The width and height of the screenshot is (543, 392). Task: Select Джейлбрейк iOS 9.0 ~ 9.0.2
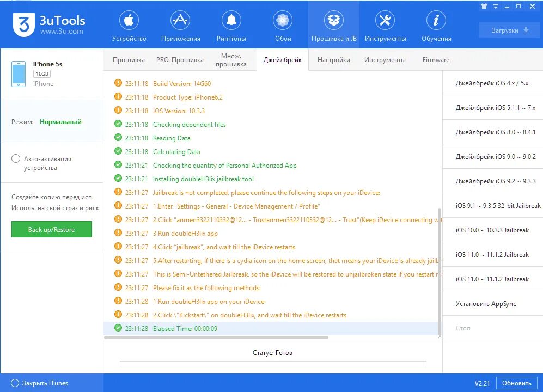(493, 156)
